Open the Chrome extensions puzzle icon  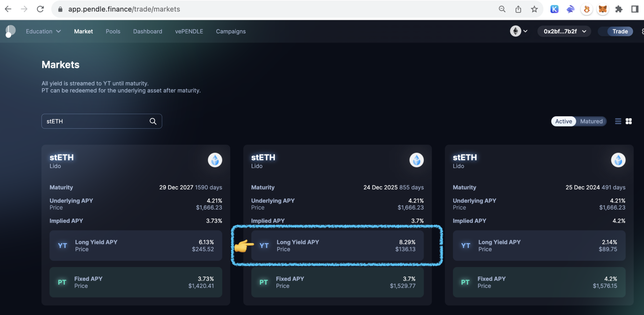[x=619, y=9]
